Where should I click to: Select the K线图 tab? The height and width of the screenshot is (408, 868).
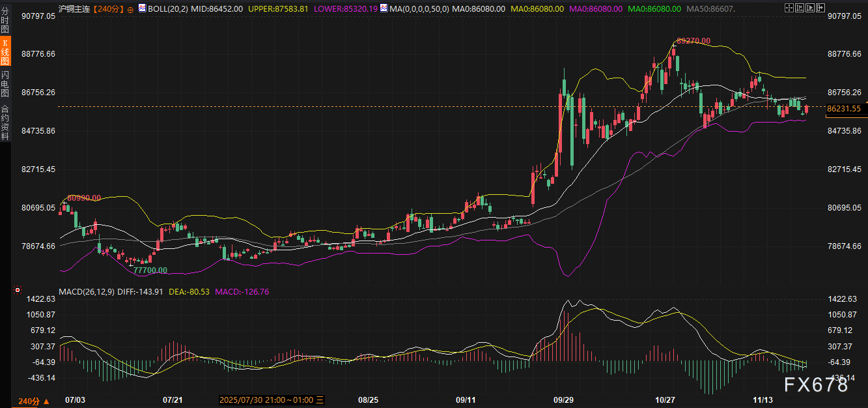click(5, 52)
